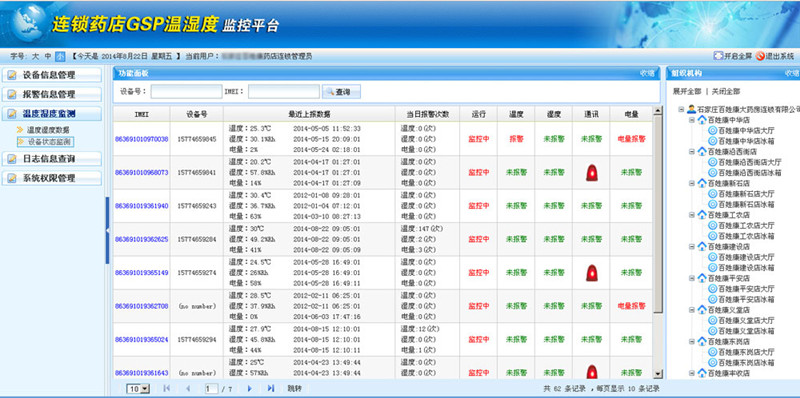Click the red alarm lamp in row 863691010968073
Image resolution: width=800 pixels, height=398 pixels.
(x=591, y=173)
